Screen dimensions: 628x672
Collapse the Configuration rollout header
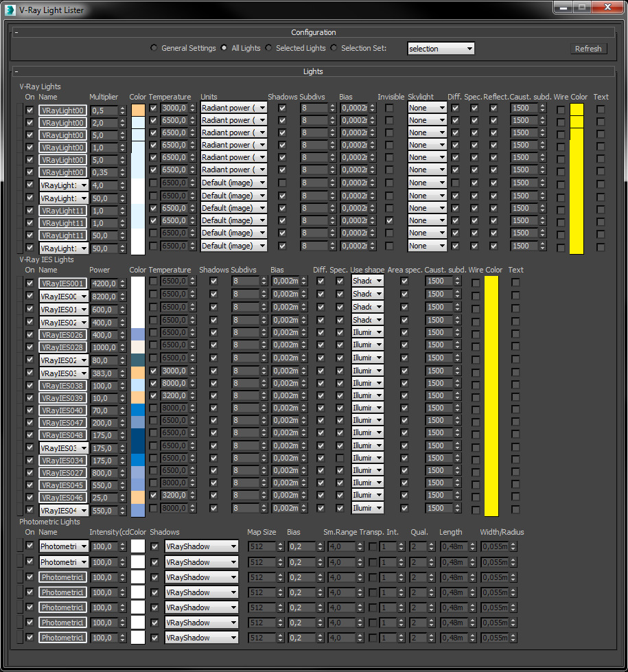[x=314, y=32]
